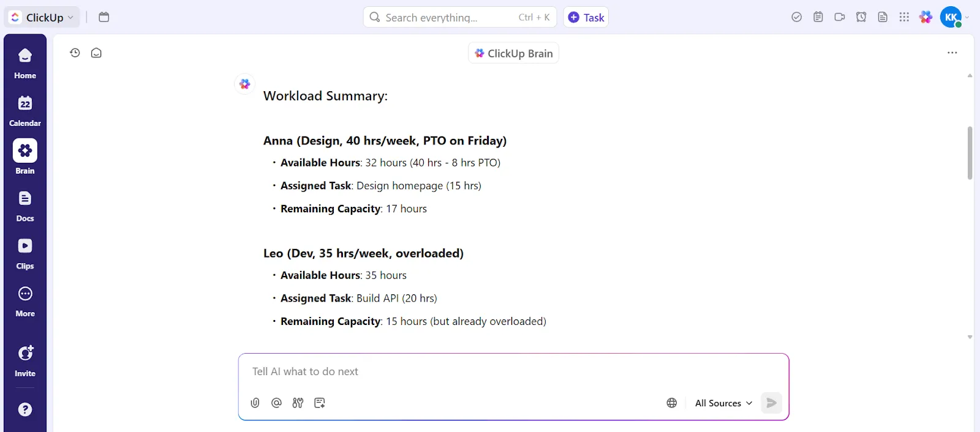Create a new Task button
The height and width of the screenshot is (432, 980).
[586, 17]
